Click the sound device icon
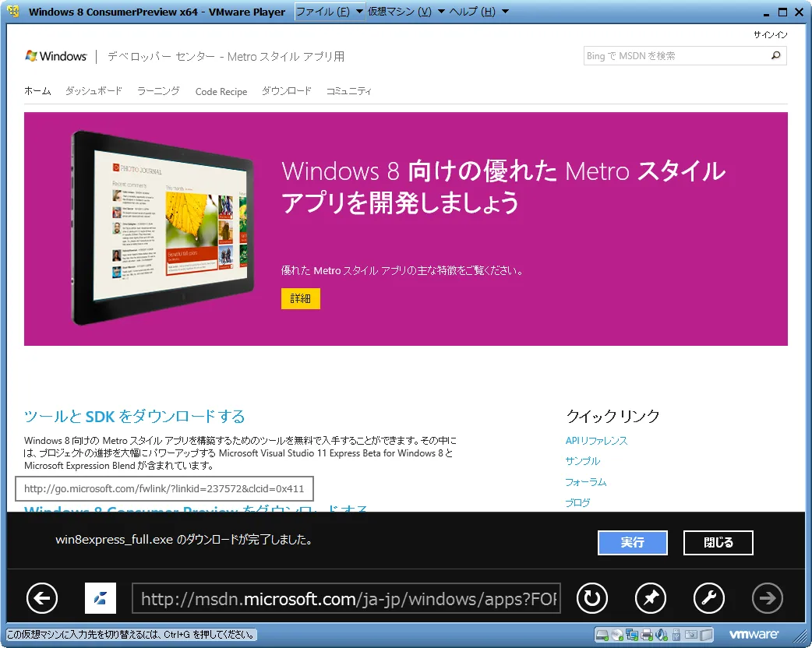Screen dimensions: 812x648 661,635
